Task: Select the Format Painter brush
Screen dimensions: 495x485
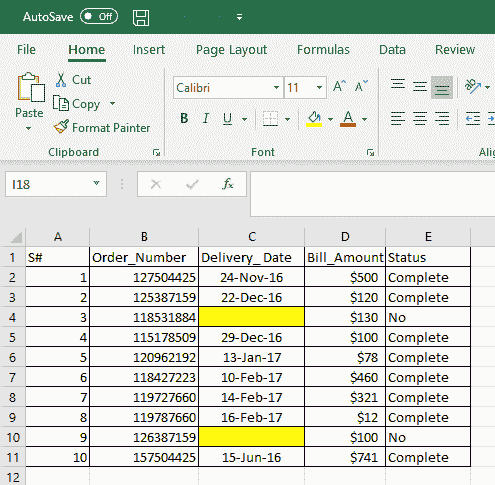Action: click(x=61, y=127)
